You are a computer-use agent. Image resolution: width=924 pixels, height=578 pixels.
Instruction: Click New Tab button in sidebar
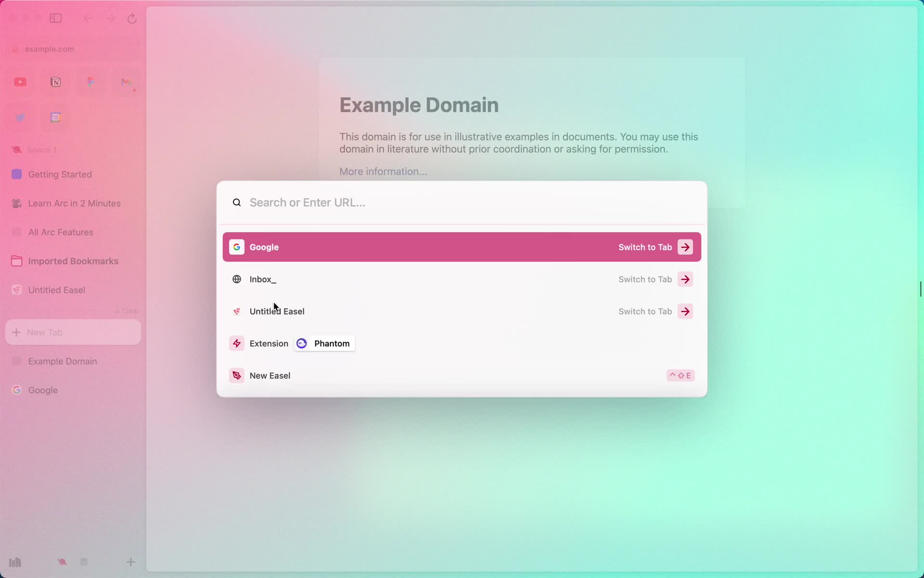click(x=73, y=331)
